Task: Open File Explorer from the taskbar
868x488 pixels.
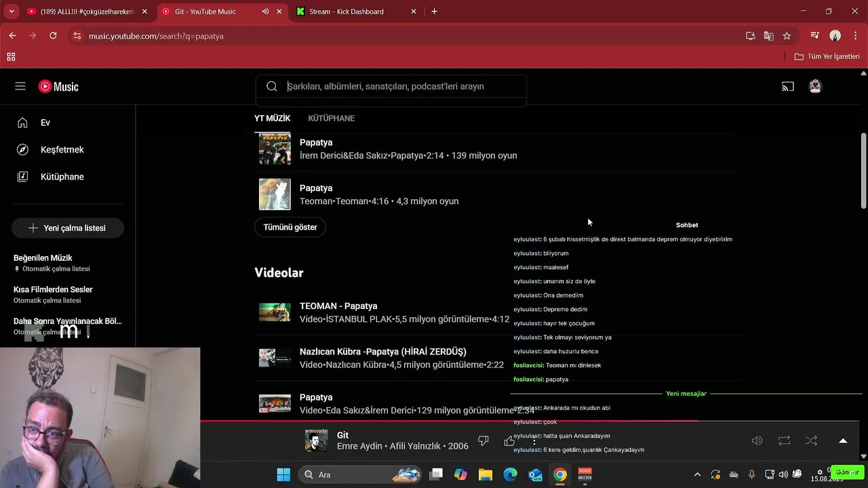Action: (486, 474)
